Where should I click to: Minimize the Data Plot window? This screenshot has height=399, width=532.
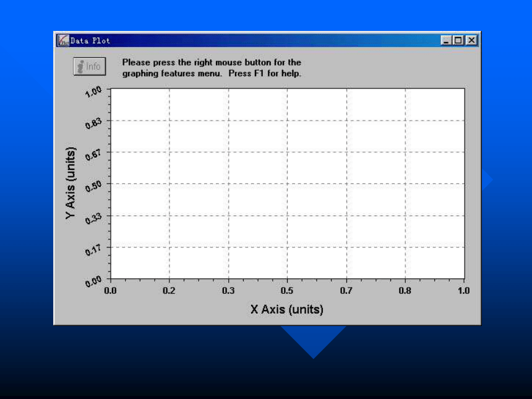446,40
